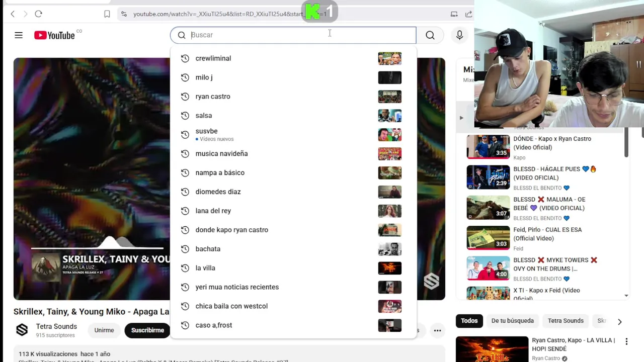The image size is (644, 362).
Task: Click the playlist panel scrollbar
Action: click(x=626, y=142)
